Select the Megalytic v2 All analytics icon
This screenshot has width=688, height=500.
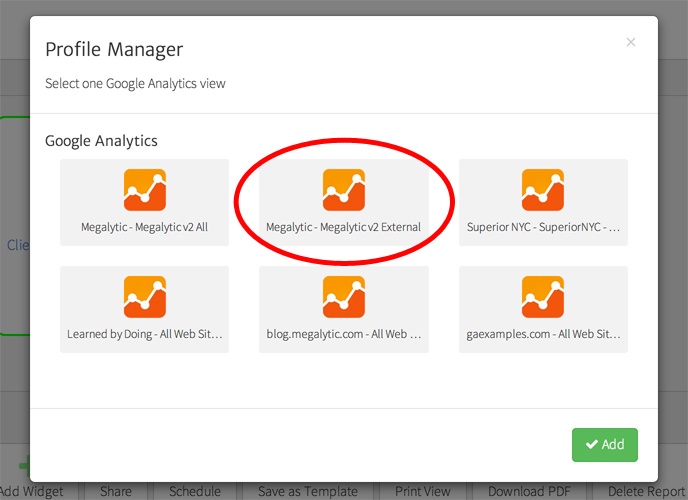pos(145,190)
